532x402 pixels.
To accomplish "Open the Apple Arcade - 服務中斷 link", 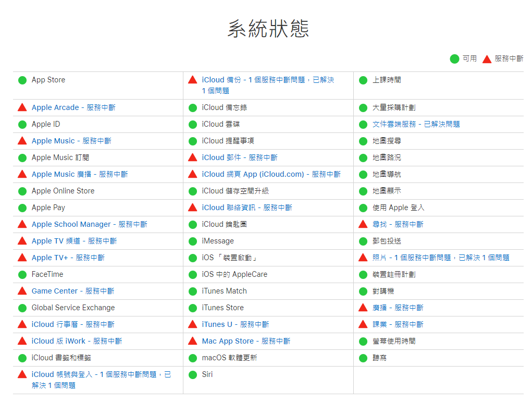I will coord(73,107).
